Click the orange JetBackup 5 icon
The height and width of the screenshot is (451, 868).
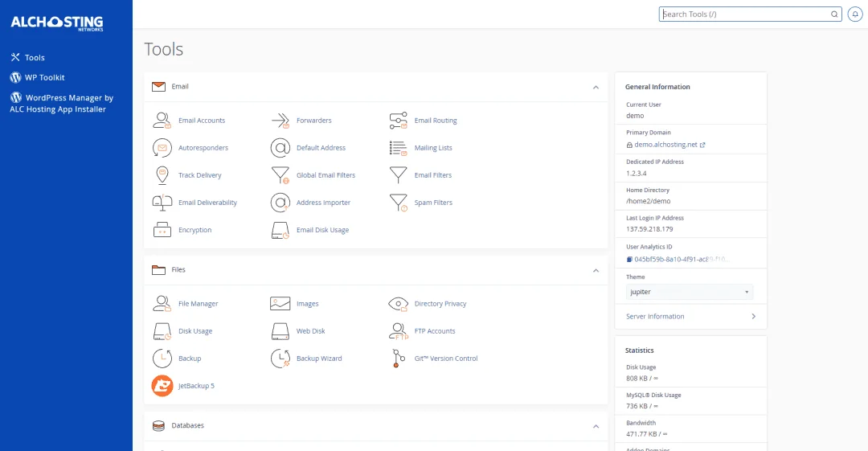pyautogui.click(x=162, y=386)
